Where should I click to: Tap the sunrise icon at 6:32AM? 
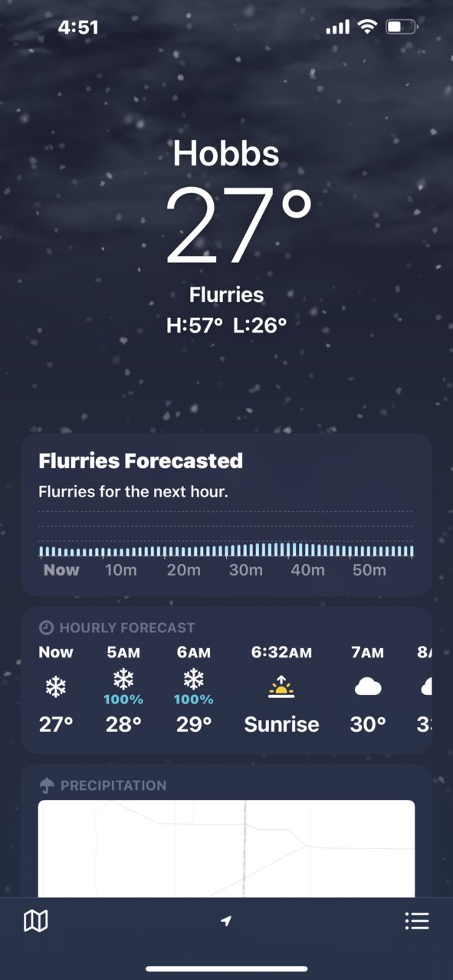click(281, 687)
